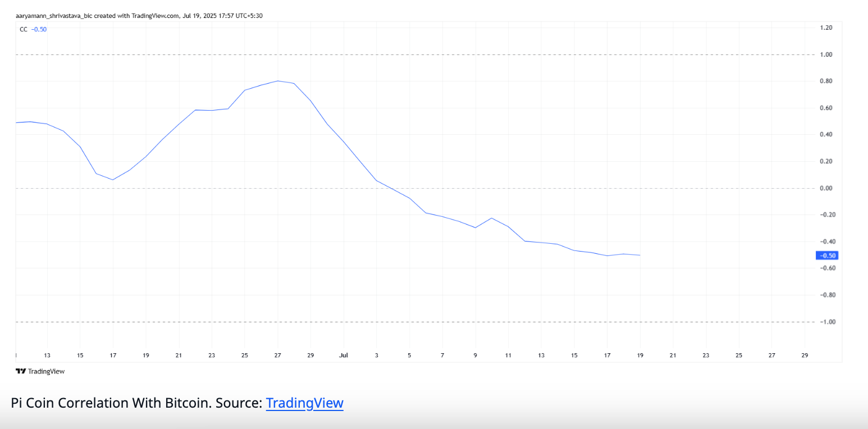
Task: Click the date 9 on time axis
Action: [x=476, y=355]
